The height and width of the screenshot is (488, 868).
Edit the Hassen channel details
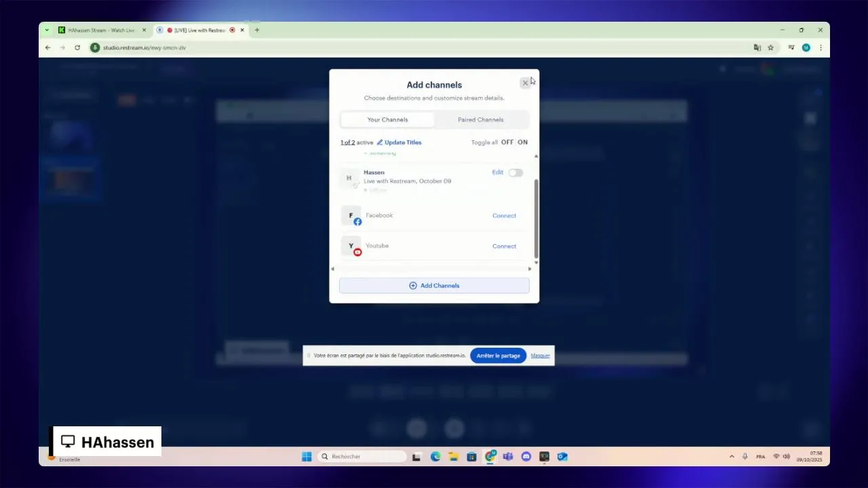(497, 172)
